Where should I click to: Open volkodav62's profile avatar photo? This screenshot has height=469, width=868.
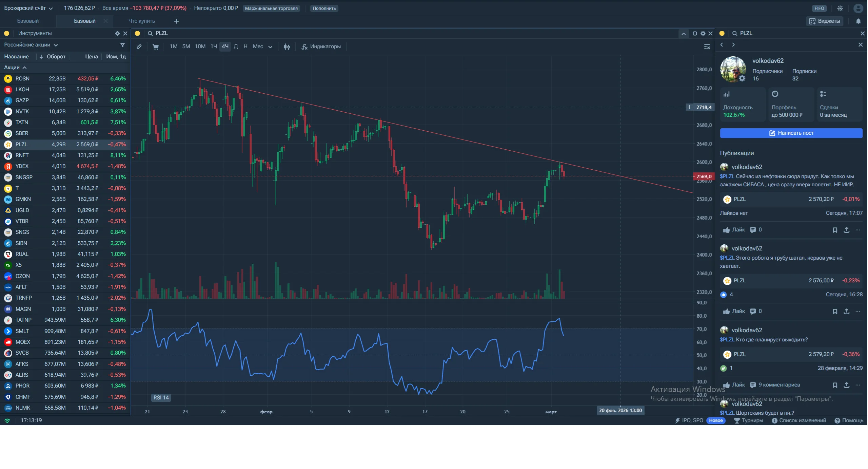tap(733, 69)
